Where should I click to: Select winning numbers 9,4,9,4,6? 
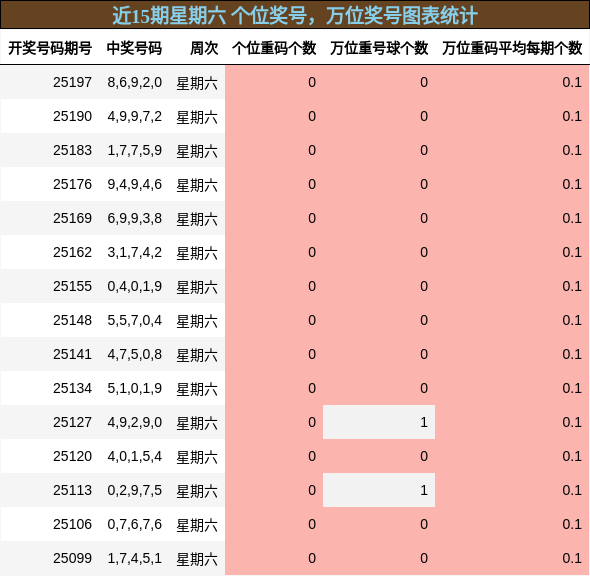(135, 184)
